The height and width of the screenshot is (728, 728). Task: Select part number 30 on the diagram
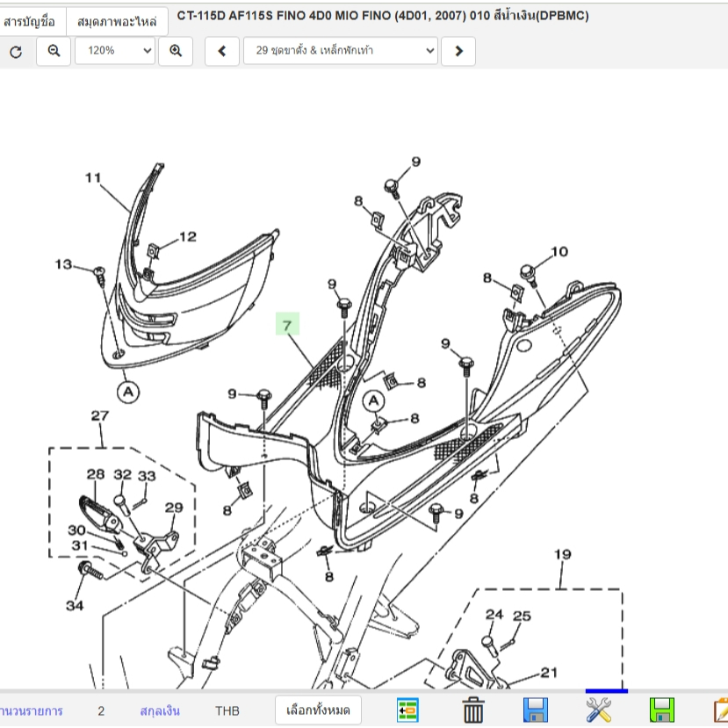point(76,530)
